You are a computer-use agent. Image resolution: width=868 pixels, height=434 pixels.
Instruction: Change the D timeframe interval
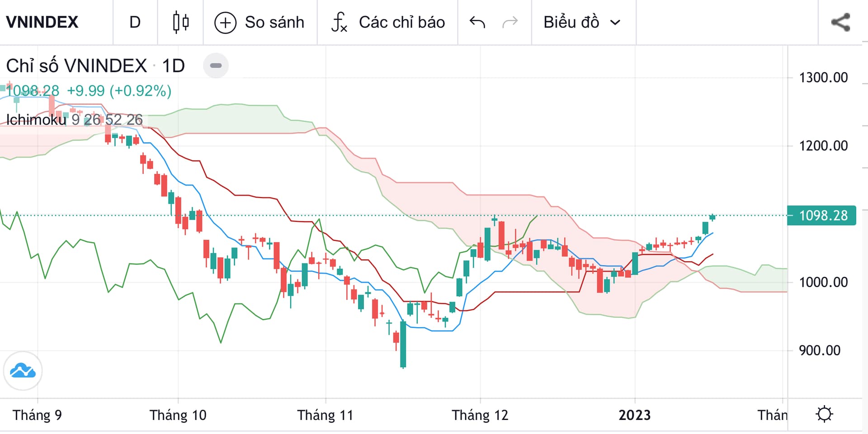tap(135, 22)
